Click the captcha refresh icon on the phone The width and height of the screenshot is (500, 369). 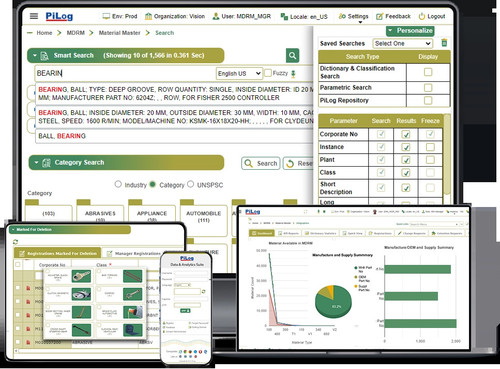point(204,291)
